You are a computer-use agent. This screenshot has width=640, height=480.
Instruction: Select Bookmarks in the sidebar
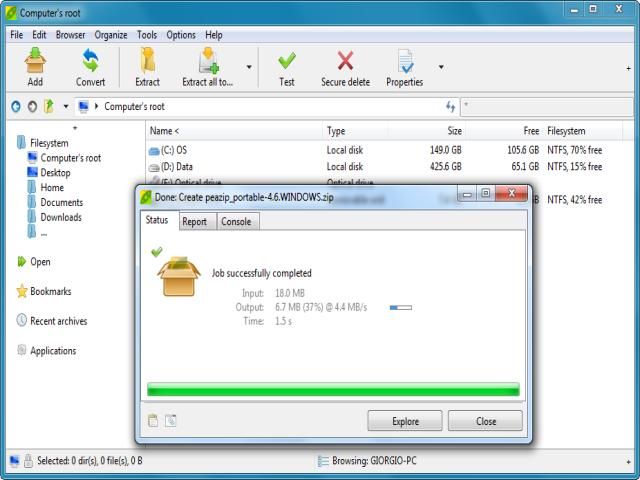[x=50, y=292]
